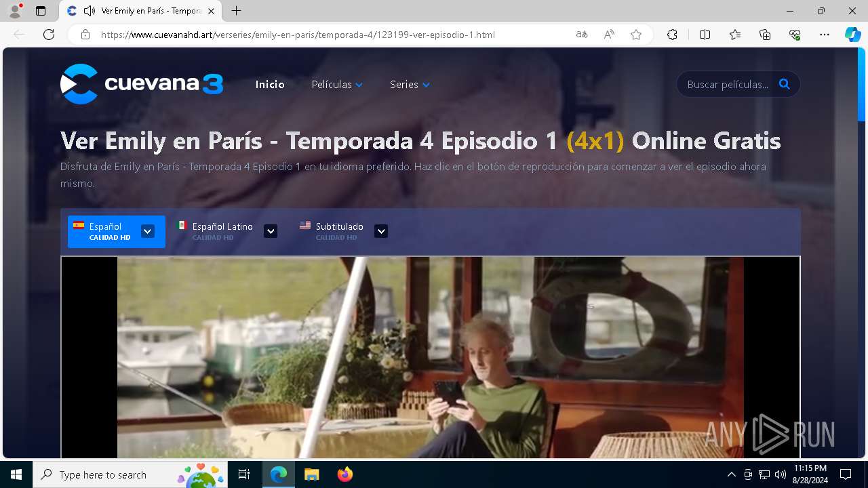Open the Favorites list
868x488 pixels.
(x=735, y=35)
